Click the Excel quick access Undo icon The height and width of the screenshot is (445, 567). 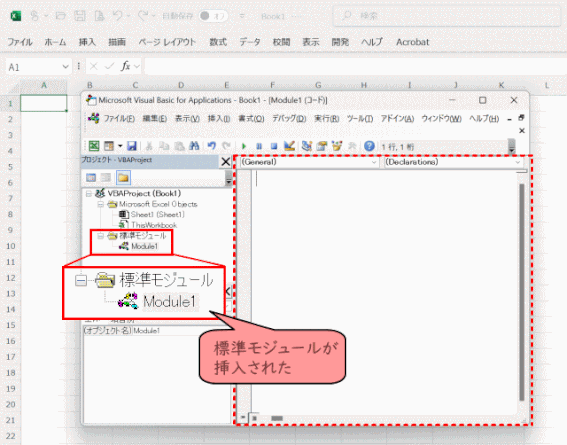pos(118,16)
